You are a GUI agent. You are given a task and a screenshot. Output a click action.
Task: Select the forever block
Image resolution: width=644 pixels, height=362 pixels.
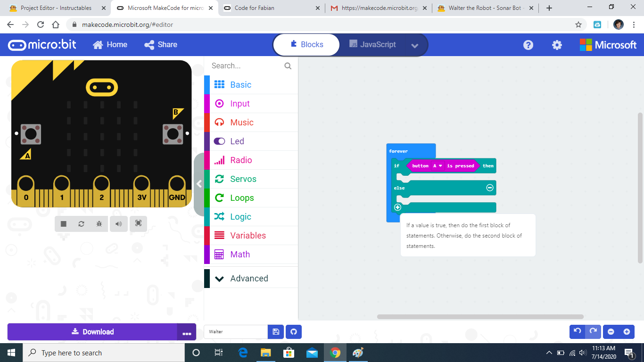(x=398, y=151)
